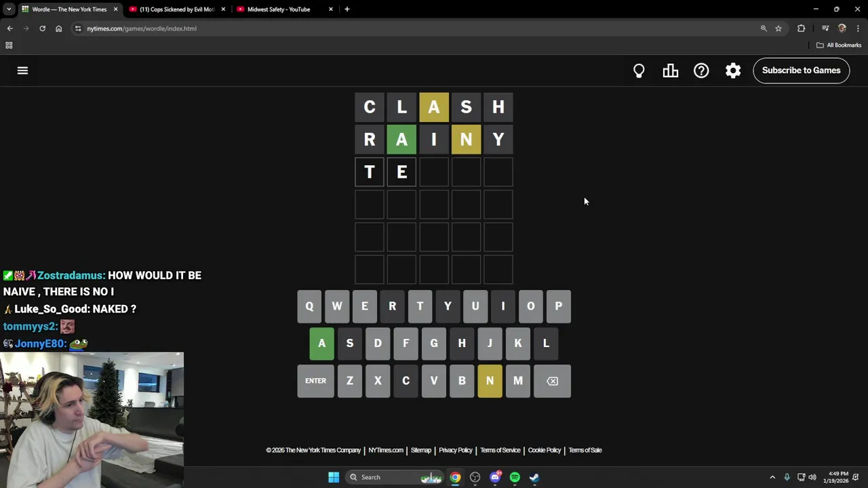Open the Wordle hamburger menu
This screenshot has width=868, height=488.
[22, 70]
